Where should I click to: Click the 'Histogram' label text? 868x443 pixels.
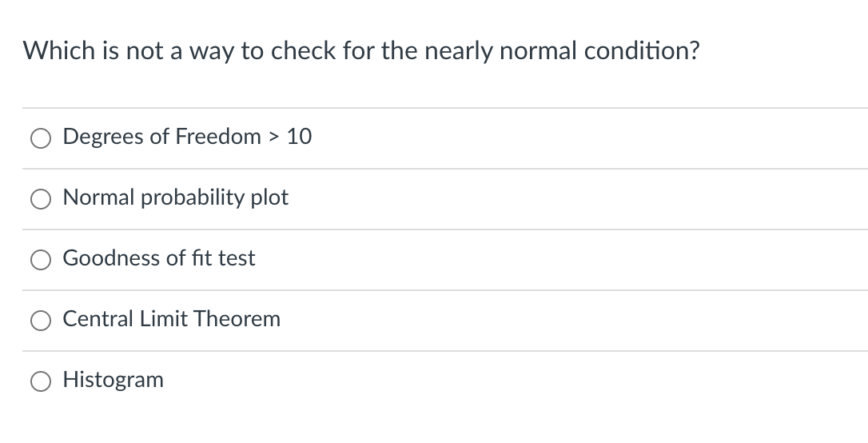click(113, 380)
